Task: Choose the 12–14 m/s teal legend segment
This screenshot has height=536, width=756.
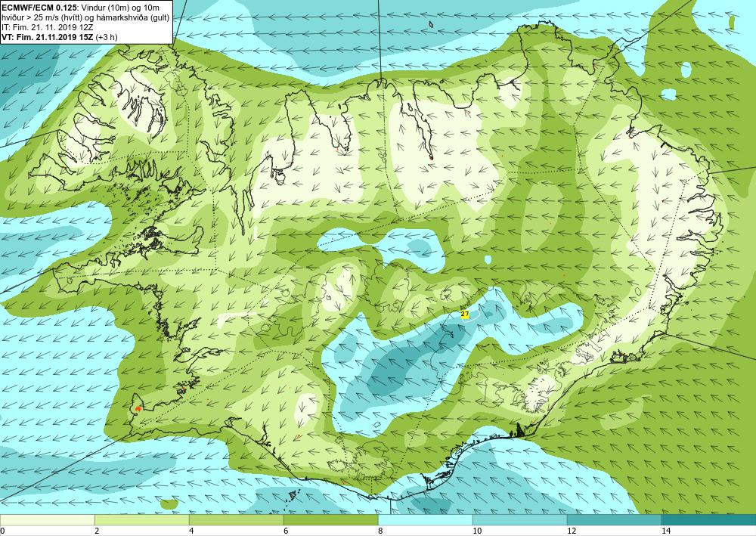Action: coord(614,519)
